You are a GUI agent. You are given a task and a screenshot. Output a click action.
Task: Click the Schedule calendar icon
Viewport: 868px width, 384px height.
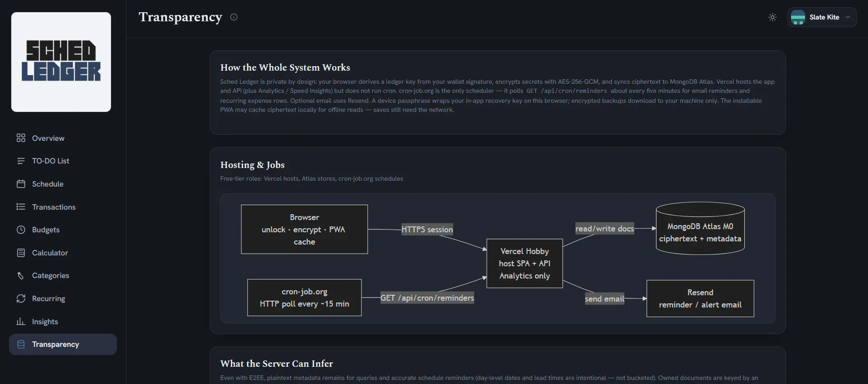coord(21,184)
